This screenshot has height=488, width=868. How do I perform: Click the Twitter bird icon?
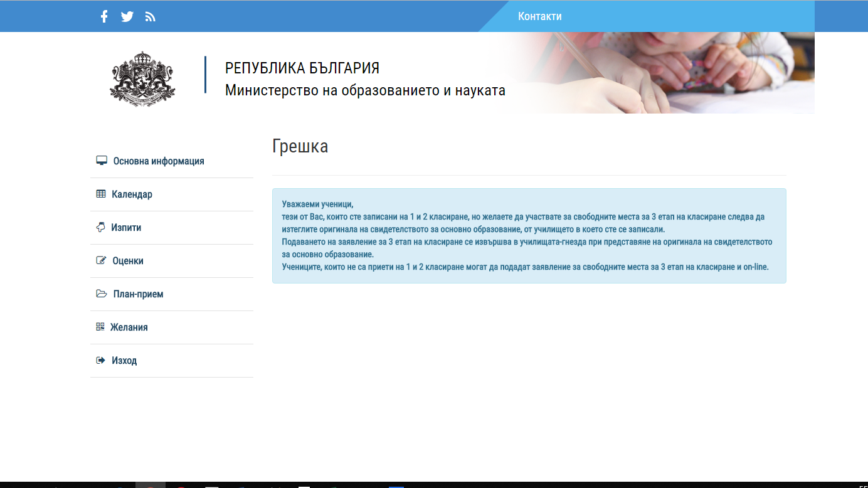tap(127, 16)
